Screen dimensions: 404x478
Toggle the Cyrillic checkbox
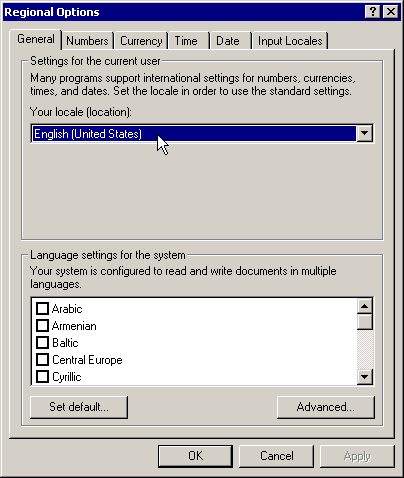coord(42,377)
